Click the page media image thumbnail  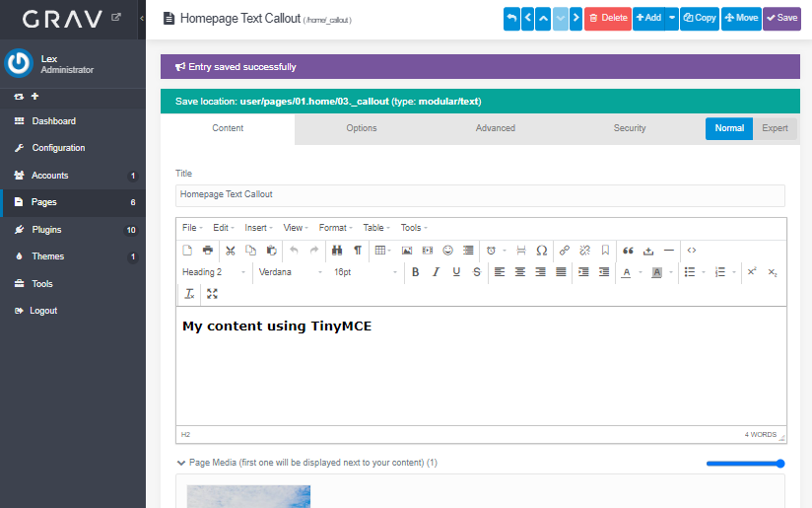point(248,496)
